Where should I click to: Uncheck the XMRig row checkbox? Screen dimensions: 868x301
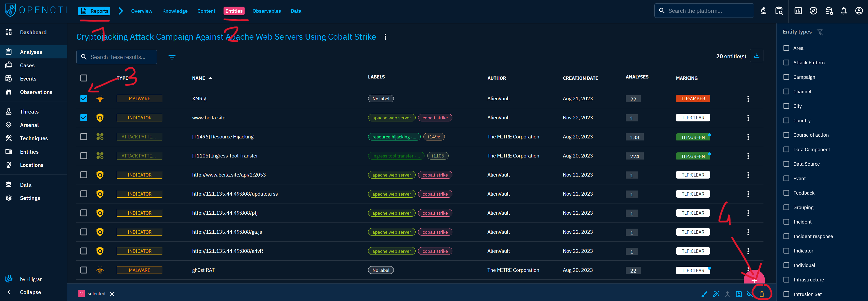click(83, 99)
